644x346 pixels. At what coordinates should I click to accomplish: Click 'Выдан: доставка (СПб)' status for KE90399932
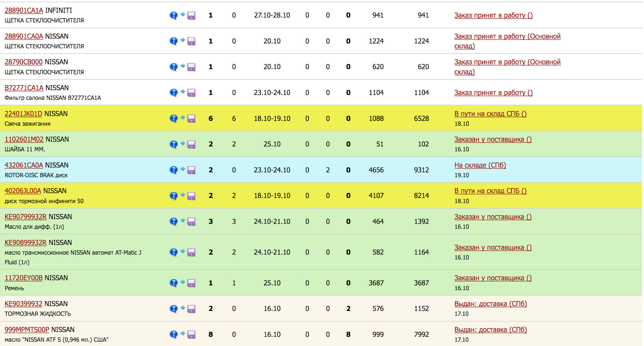(490, 304)
